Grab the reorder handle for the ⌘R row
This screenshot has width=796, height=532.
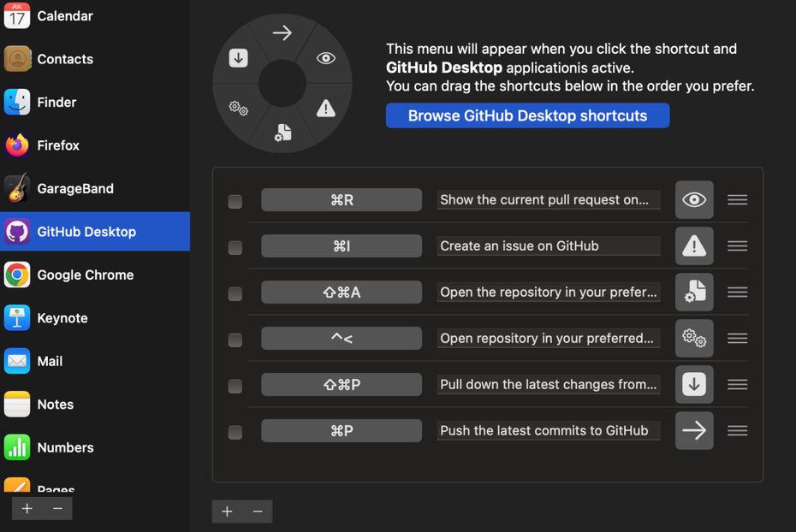click(737, 200)
